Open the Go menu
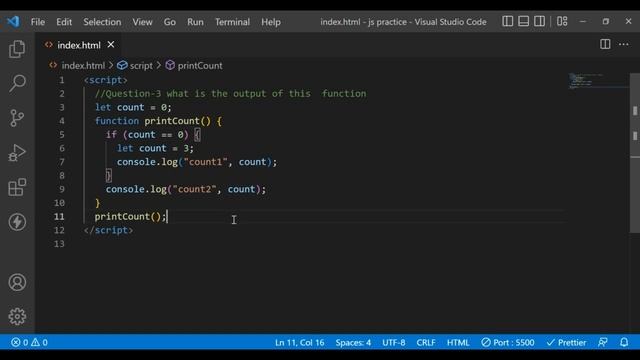The height and width of the screenshot is (360, 640). (x=169, y=22)
